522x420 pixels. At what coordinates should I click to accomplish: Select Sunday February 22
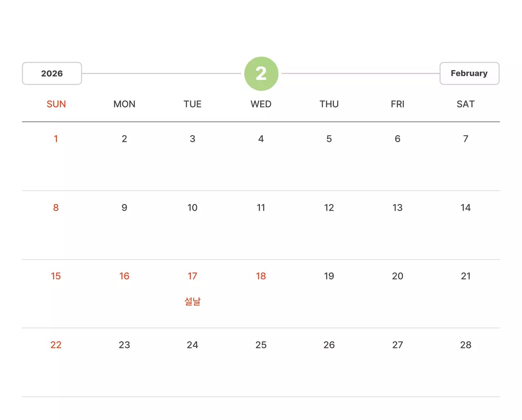[56, 345]
